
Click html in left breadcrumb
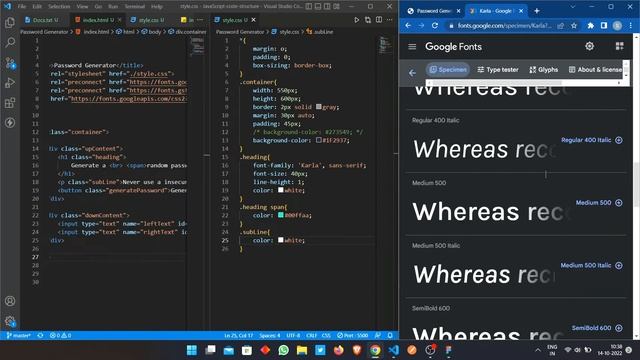pyautogui.click(x=125, y=31)
